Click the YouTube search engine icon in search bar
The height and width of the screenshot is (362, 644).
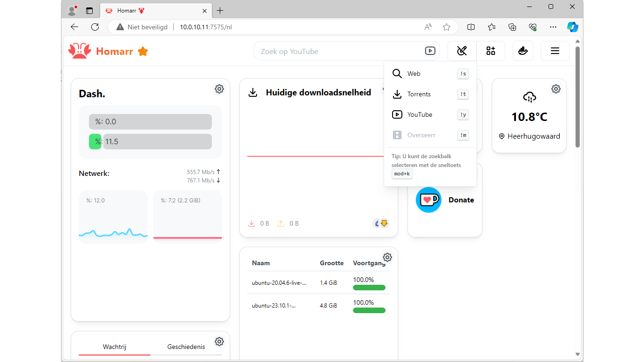click(430, 51)
